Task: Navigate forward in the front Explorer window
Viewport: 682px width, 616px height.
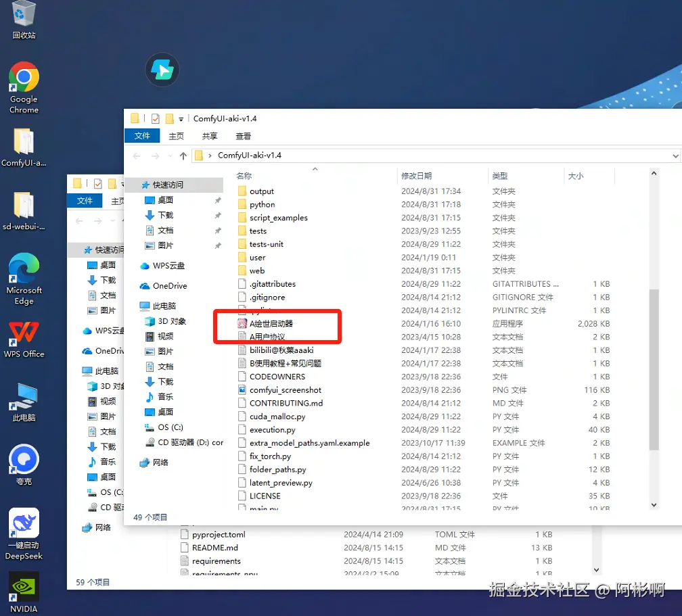Action: pos(156,156)
